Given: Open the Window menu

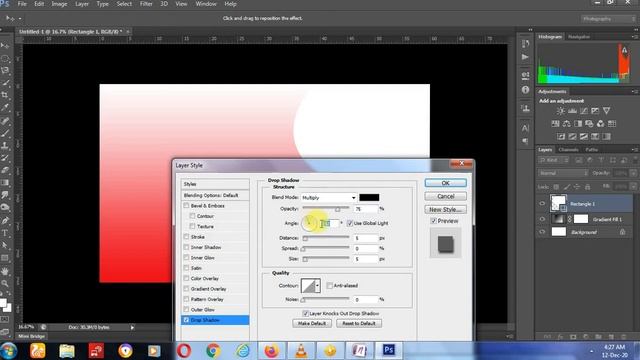Looking at the screenshot, I should (x=206, y=4).
